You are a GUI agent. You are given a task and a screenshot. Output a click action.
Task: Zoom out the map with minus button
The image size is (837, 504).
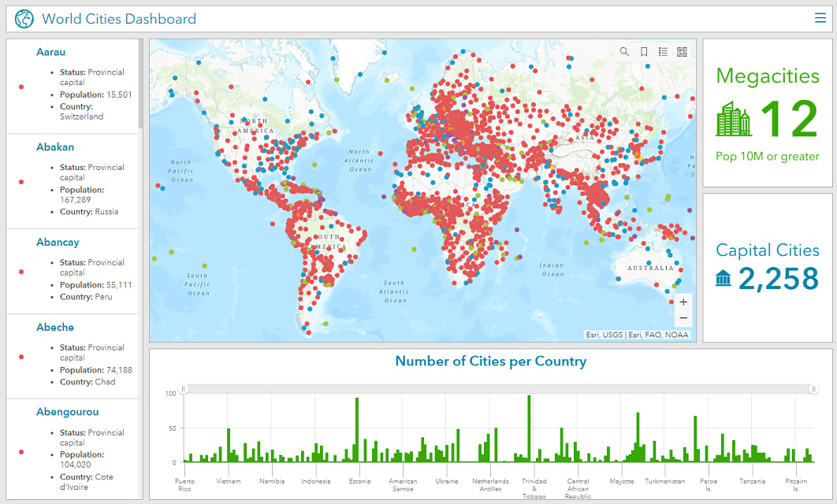tap(683, 318)
